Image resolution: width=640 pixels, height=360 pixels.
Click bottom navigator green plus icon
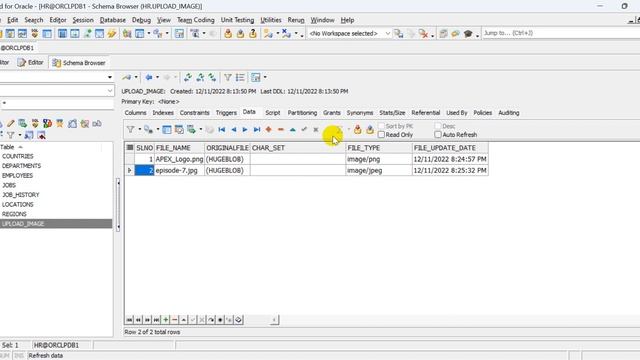click(x=166, y=320)
